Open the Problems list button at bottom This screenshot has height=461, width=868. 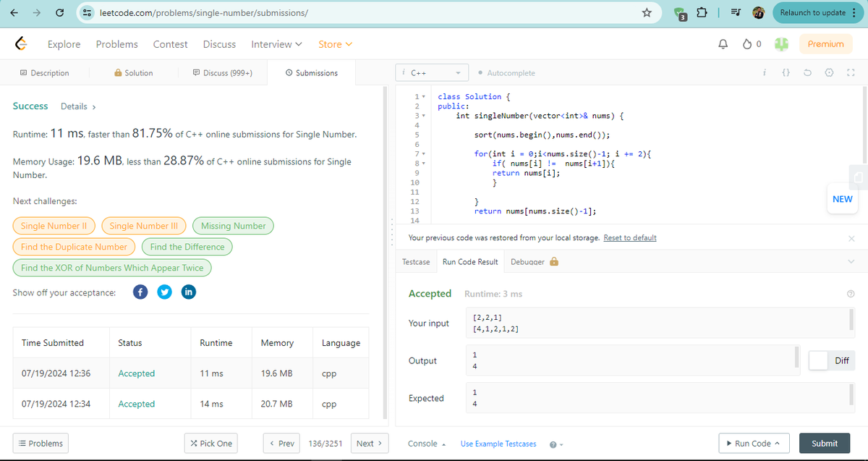(40, 444)
